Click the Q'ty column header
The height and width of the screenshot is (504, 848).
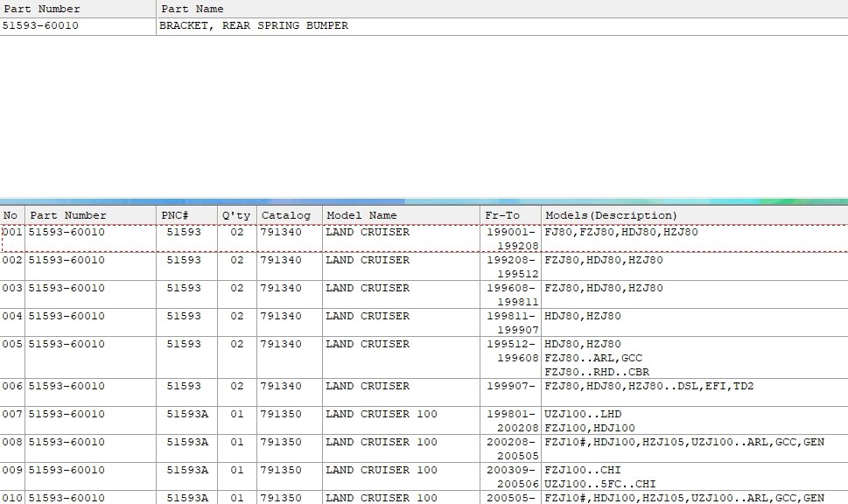point(237,215)
